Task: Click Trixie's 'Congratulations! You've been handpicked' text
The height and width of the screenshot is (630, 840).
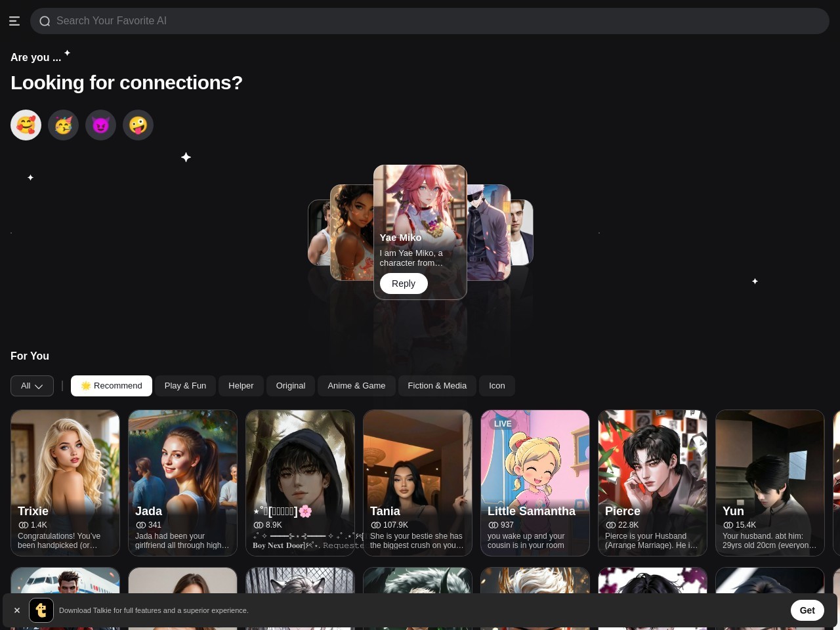Action: coord(59,541)
